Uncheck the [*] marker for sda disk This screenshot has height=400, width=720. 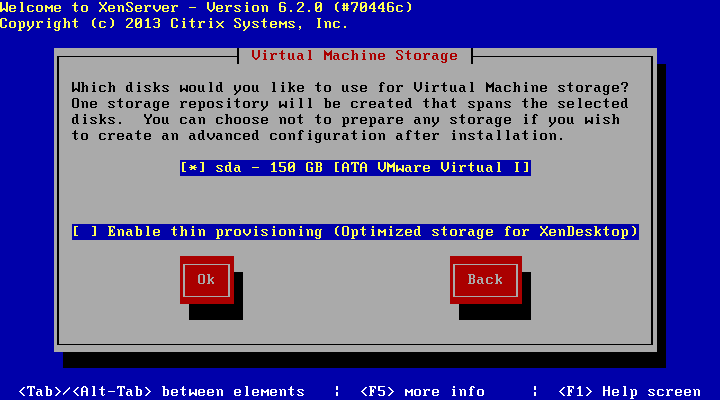[193, 168]
